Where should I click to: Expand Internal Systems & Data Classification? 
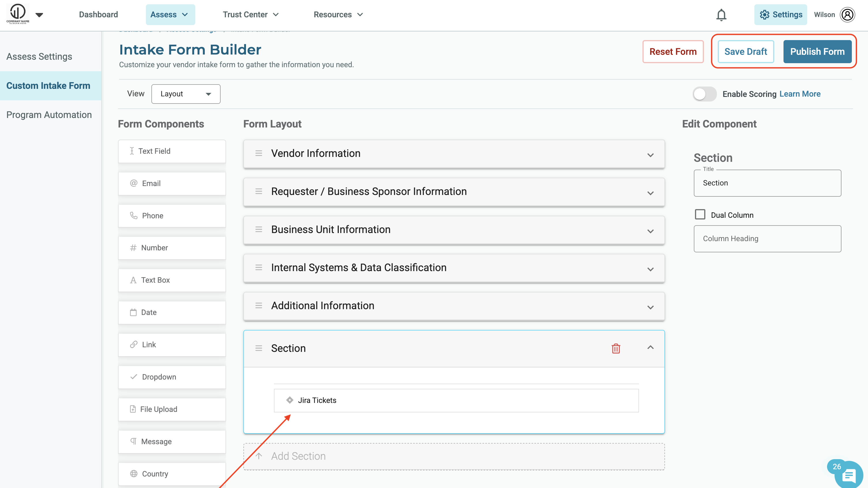(x=650, y=269)
